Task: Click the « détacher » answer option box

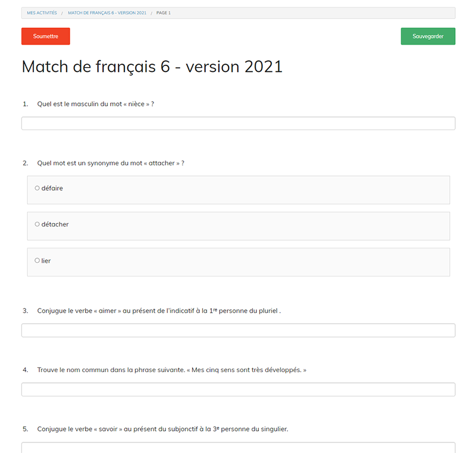Action: pyautogui.click(x=238, y=226)
